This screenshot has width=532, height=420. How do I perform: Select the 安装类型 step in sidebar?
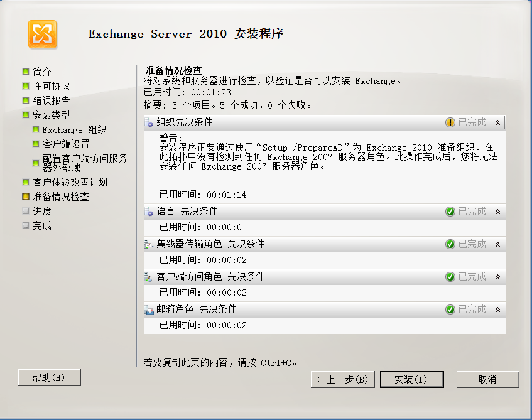click(x=52, y=115)
